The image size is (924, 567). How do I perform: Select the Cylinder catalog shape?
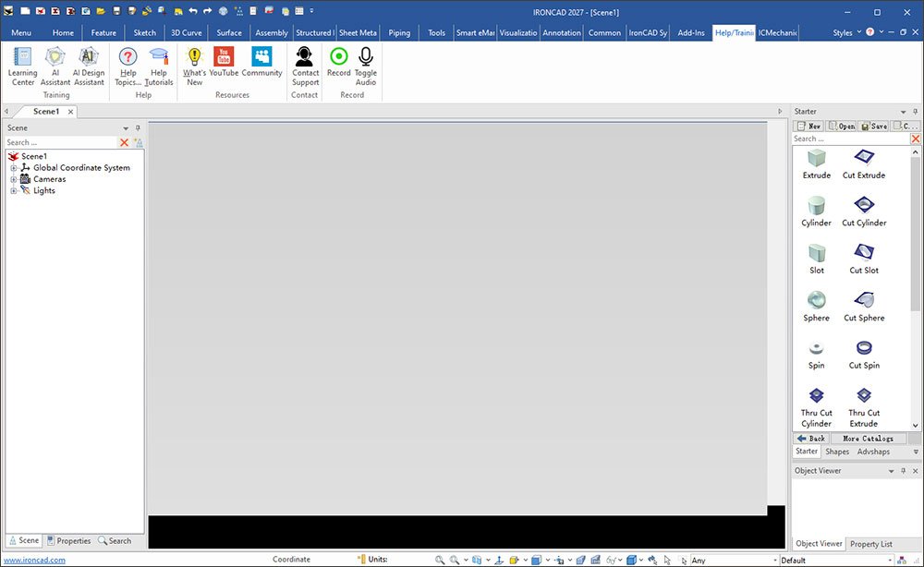pyautogui.click(x=816, y=211)
